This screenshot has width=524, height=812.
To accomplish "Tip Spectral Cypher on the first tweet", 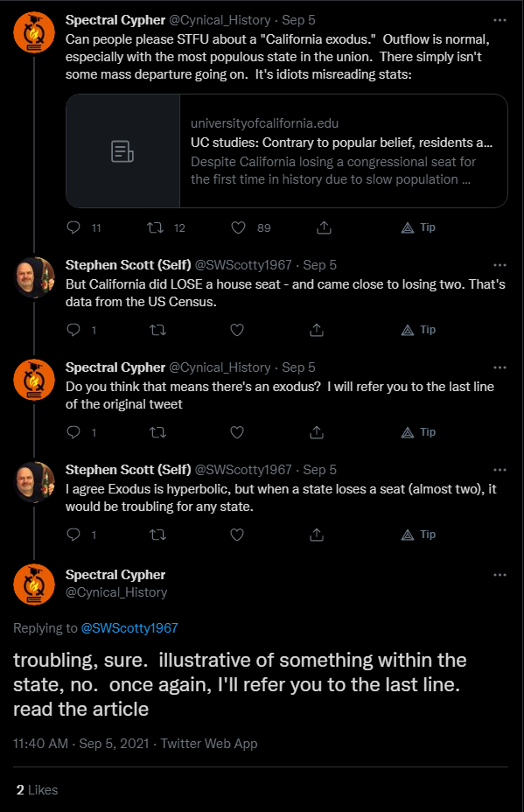I will pyautogui.click(x=418, y=227).
